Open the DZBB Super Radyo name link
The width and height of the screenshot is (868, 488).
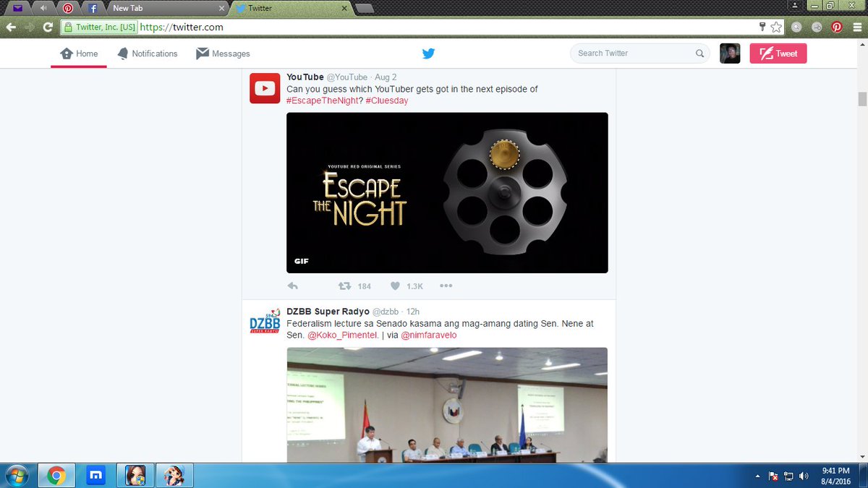[x=328, y=312]
